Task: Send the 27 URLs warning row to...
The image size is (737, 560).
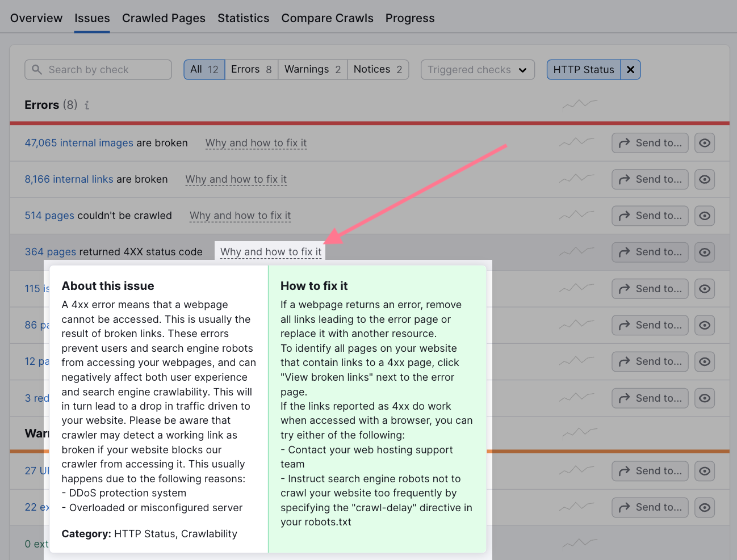Action: pos(650,471)
